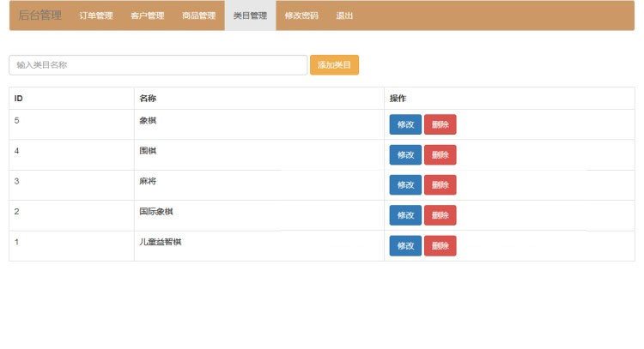Viewport: 644px width, 349px height.
Task: Delete the 象棋 category
Action: [x=440, y=124]
